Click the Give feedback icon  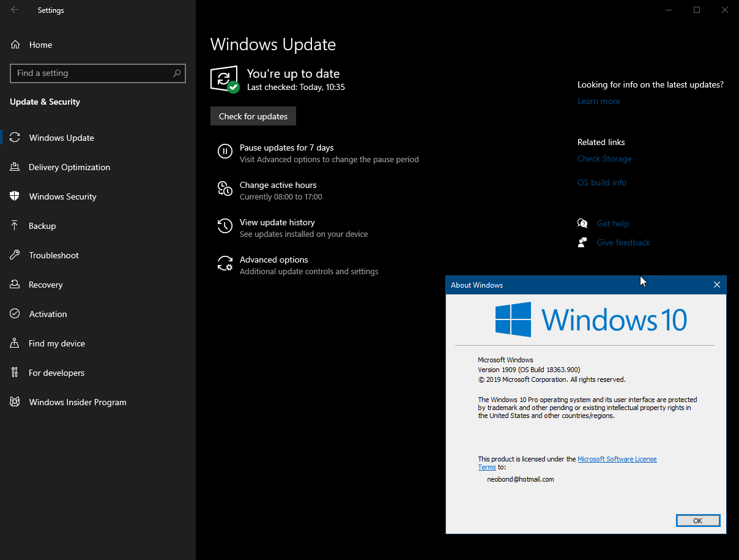tap(582, 242)
